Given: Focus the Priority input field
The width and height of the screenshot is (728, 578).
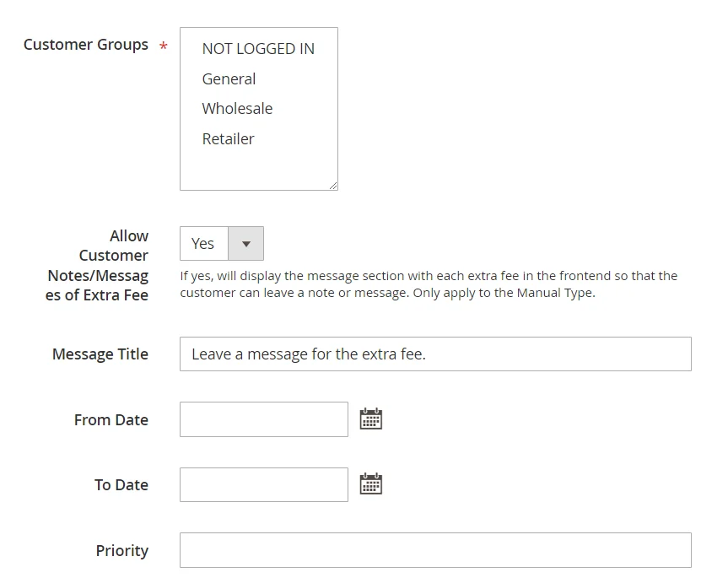Looking at the screenshot, I should click(435, 550).
